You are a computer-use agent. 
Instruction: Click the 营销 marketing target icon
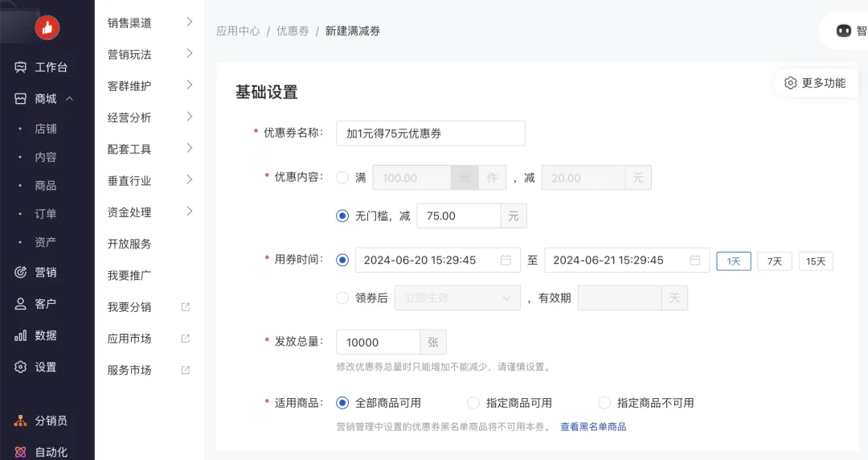point(21,273)
